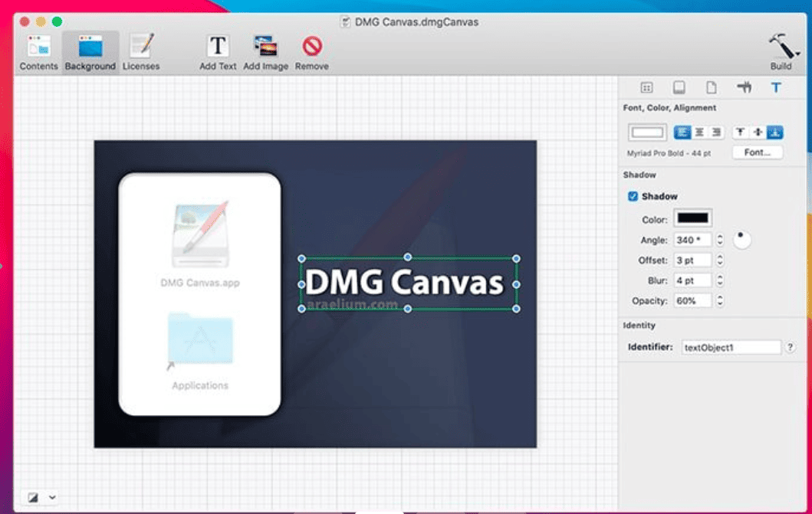This screenshot has width=812, height=514.
Task: Adjust the Offset stepper
Action: (719, 260)
